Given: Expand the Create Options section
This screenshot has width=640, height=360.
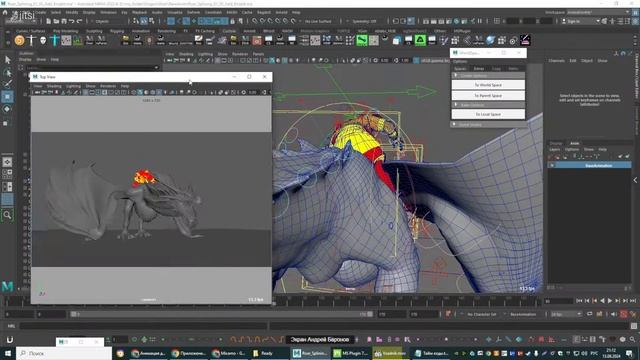Looking at the screenshot, I should (x=488, y=76).
